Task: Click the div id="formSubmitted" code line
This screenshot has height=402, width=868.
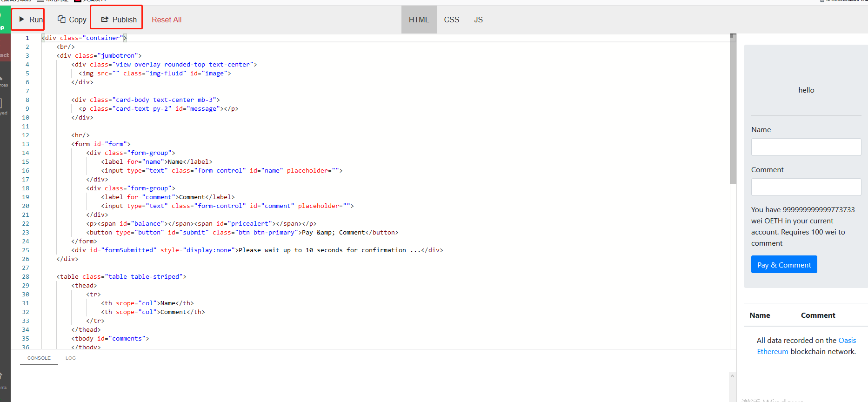Action: pos(257,250)
